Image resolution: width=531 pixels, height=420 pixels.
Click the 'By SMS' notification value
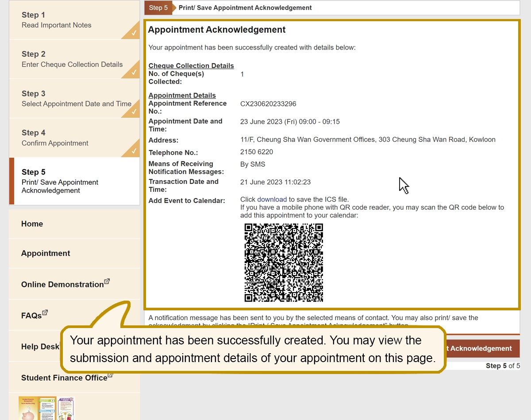point(253,164)
